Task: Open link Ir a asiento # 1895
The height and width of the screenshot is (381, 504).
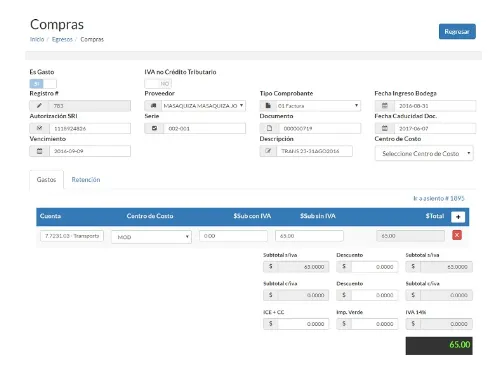Action: 439,198
